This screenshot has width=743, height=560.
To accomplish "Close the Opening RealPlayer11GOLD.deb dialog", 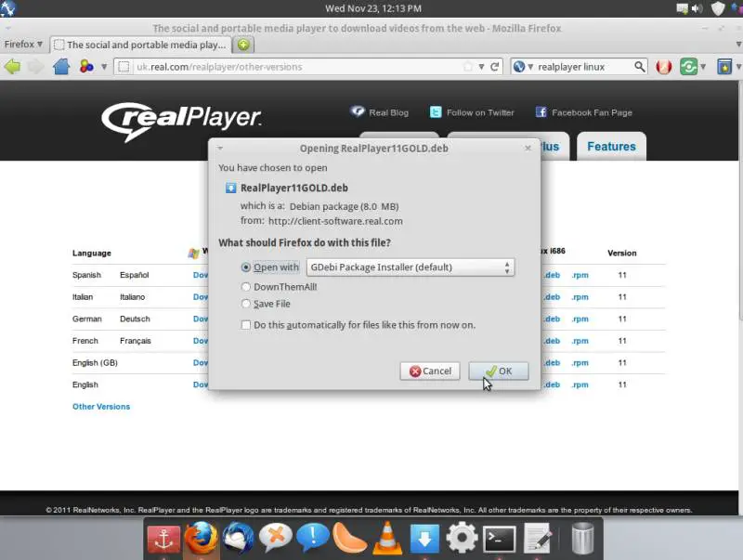I will pyautogui.click(x=528, y=148).
